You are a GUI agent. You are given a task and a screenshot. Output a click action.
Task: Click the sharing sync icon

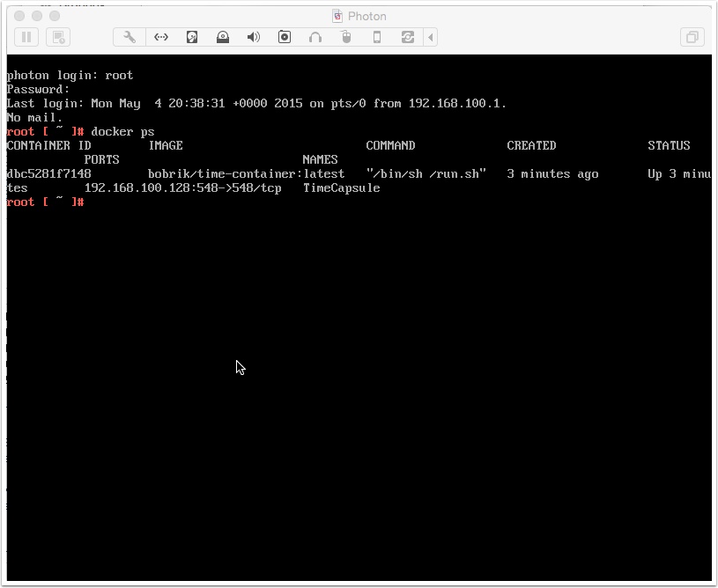click(408, 37)
